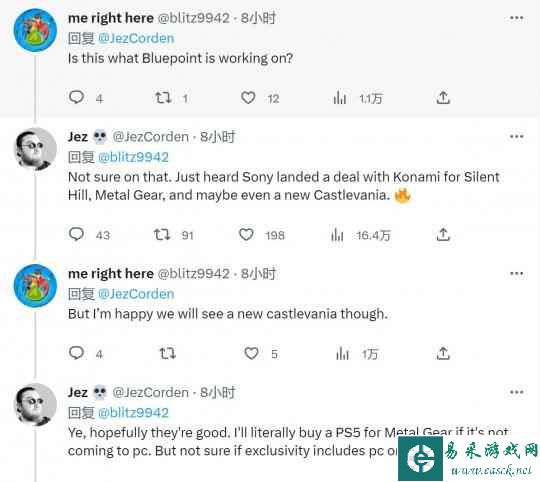Open 'me right here' profile name at top
Viewport: 540px width, 482px height.
point(111,18)
